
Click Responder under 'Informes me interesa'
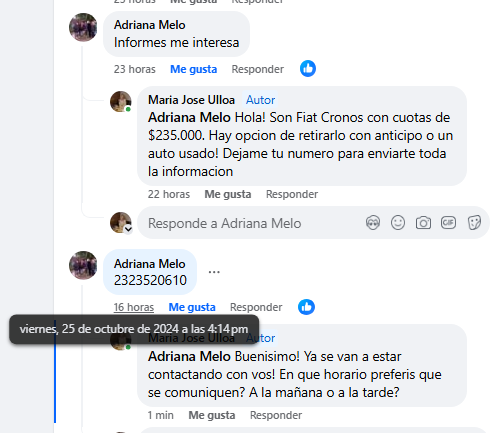258,69
